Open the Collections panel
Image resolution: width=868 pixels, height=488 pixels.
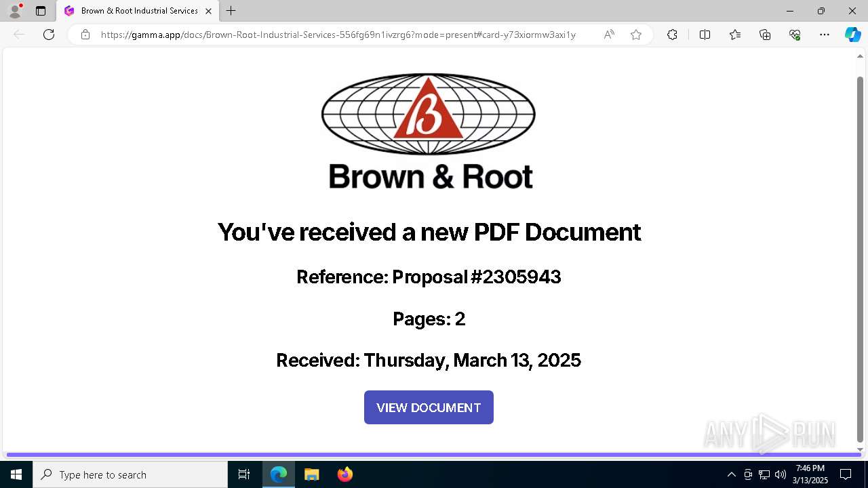click(x=765, y=35)
